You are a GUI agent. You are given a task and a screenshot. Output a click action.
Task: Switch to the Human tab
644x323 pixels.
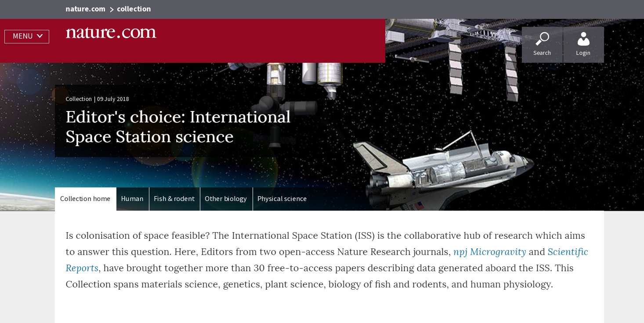pyautogui.click(x=132, y=199)
